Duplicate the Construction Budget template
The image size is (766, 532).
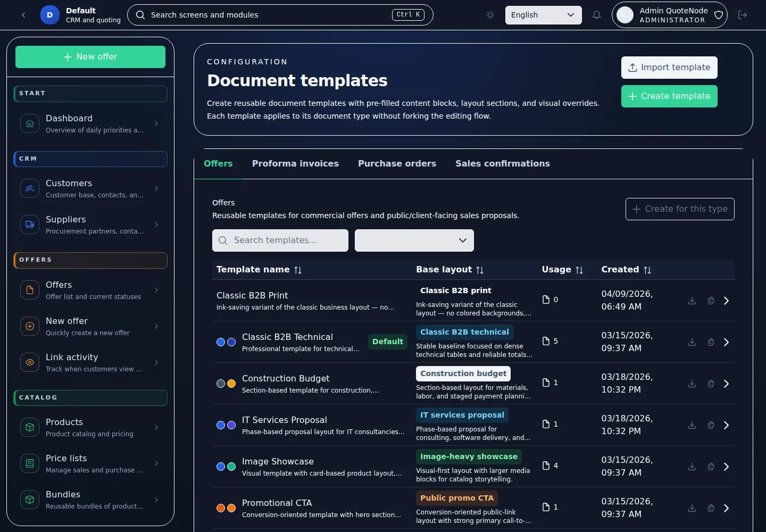point(711,384)
